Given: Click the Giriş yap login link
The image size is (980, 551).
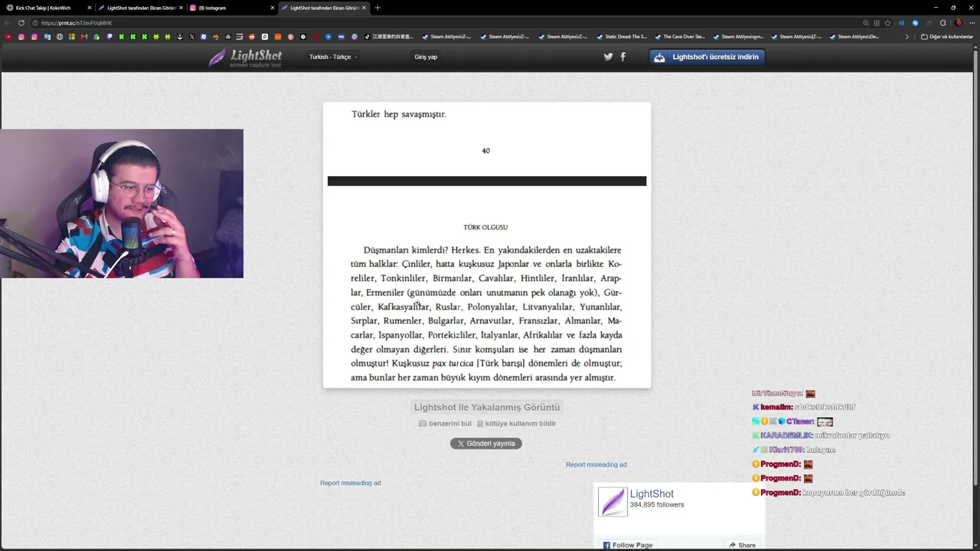Looking at the screenshot, I should click(x=426, y=57).
